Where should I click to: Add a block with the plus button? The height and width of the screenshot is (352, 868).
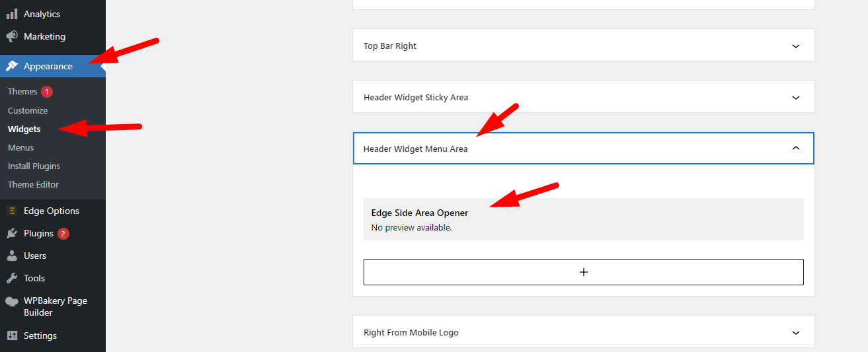584,272
